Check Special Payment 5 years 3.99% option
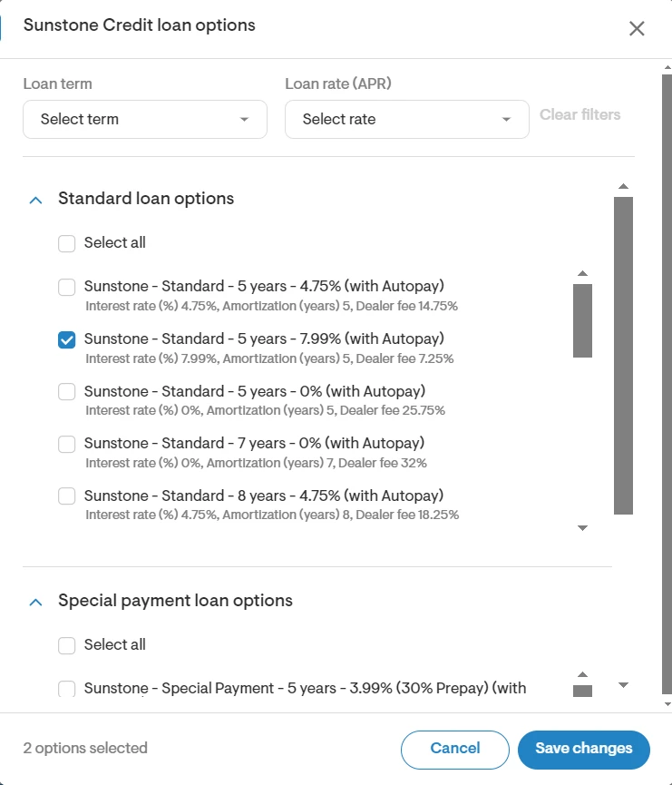Viewport: 672px width, 785px height. pos(66,689)
